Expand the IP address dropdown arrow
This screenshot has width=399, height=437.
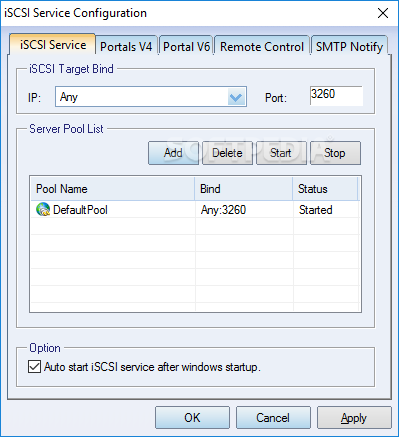236,97
